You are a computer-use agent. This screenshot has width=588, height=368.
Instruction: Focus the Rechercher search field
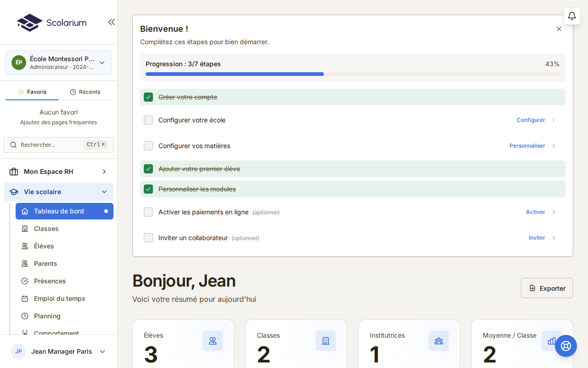coord(58,145)
